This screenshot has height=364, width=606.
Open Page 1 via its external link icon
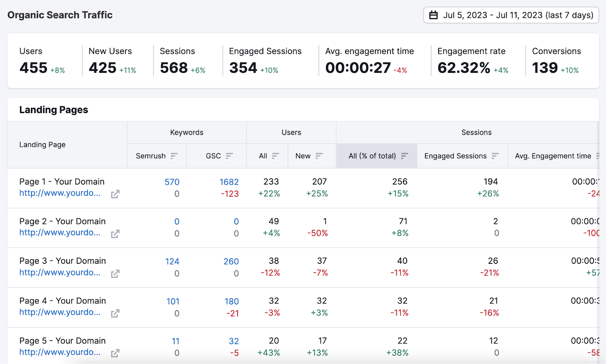coord(115,194)
